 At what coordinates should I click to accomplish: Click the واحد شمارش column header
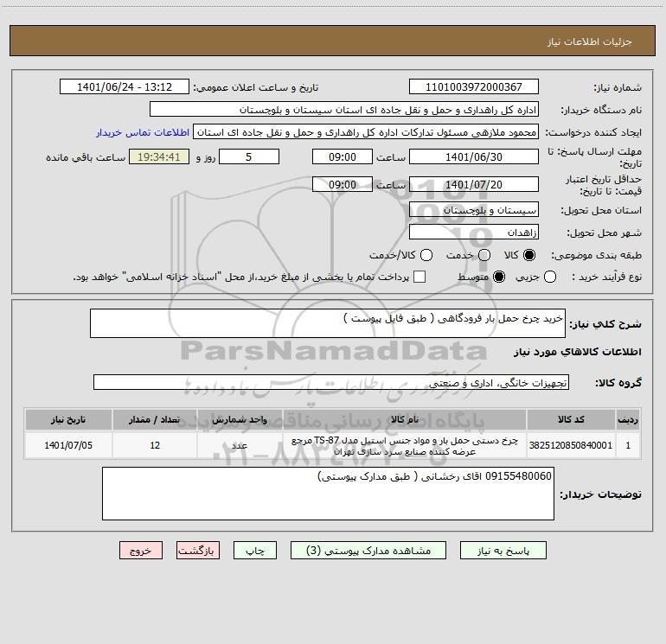240,419
